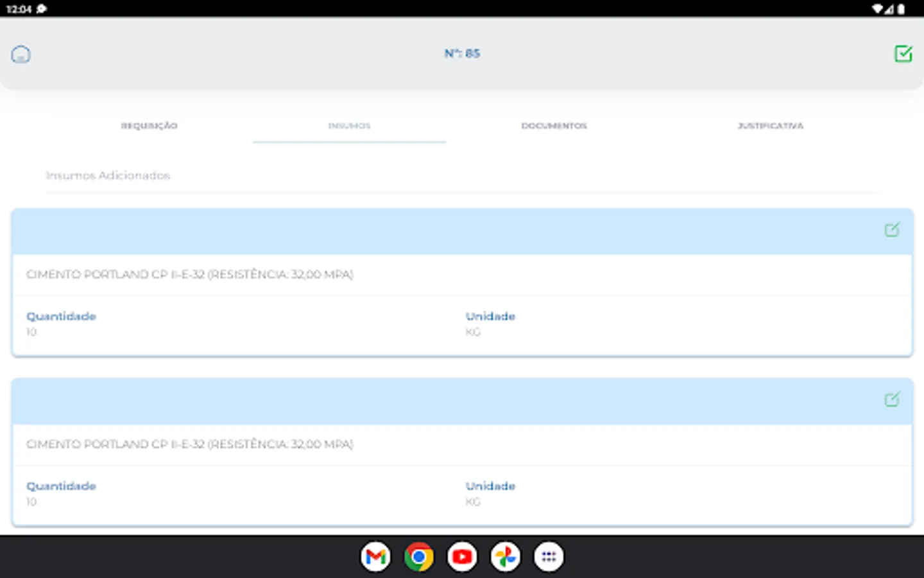Edit the first added insumo card
This screenshot has width=924, height=578.
(x=892, y=230)
